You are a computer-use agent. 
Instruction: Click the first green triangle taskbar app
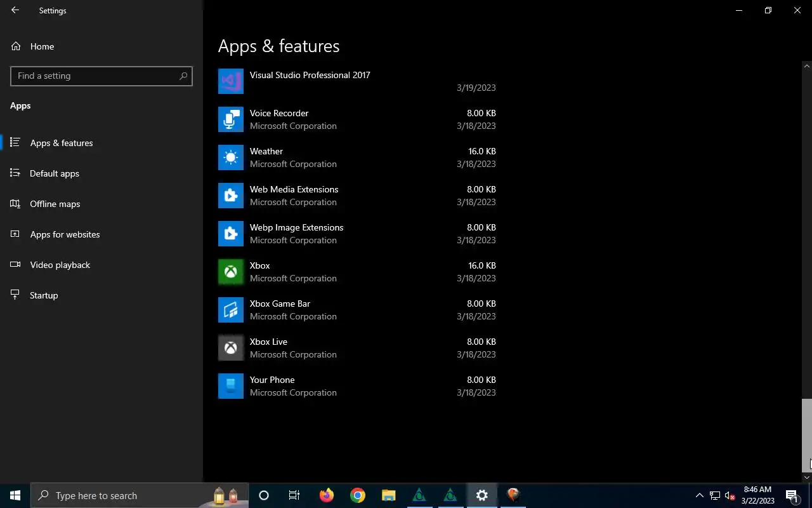[x=419, y=495]
